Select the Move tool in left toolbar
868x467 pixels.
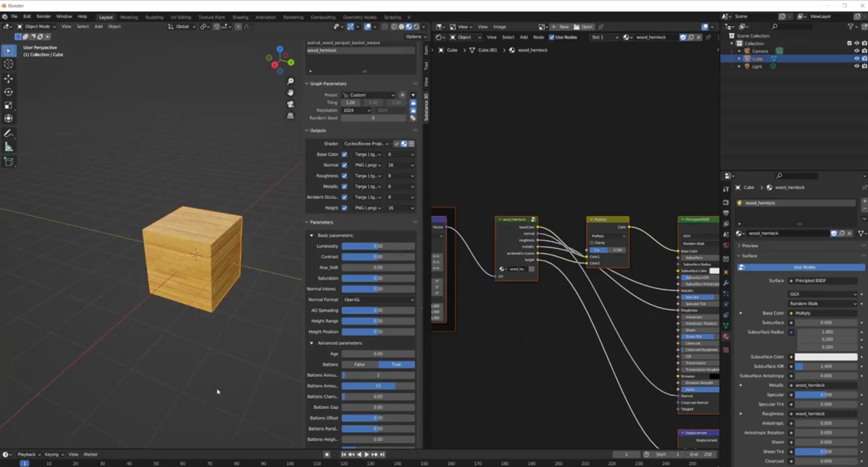[x=9, y=78]
